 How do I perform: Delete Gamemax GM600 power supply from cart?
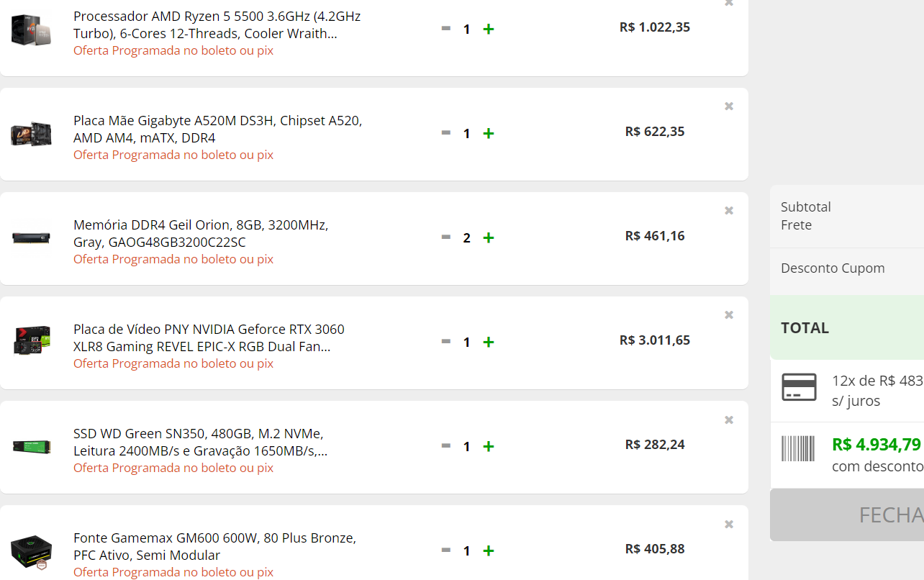pos(729,525)
